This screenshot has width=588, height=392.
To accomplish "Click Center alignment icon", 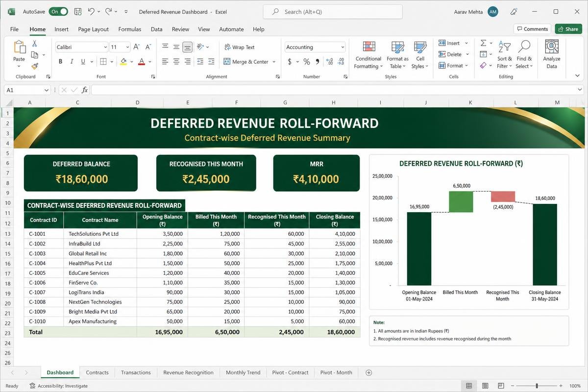I will pos(176,62).
